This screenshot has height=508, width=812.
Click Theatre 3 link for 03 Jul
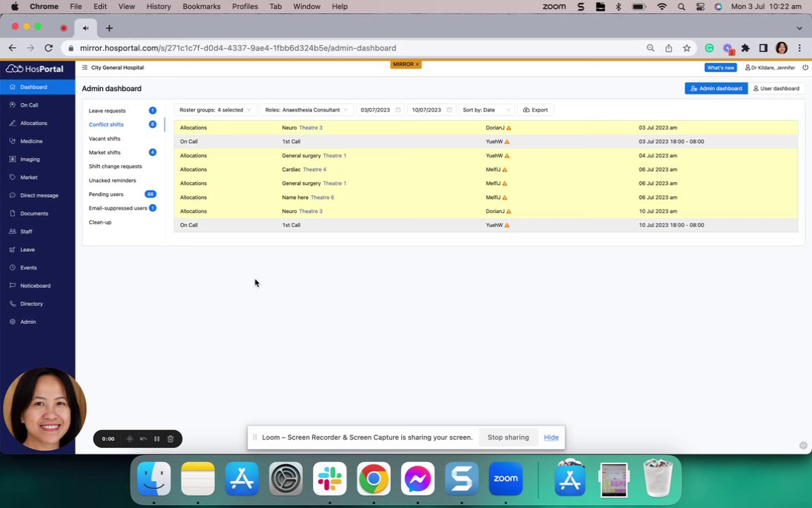[311, 128]
